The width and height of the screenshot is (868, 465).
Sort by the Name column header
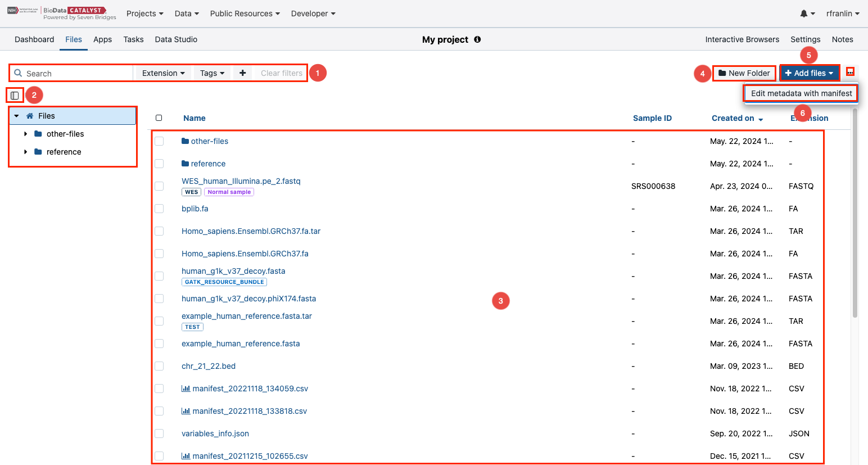tap(194, 118)
